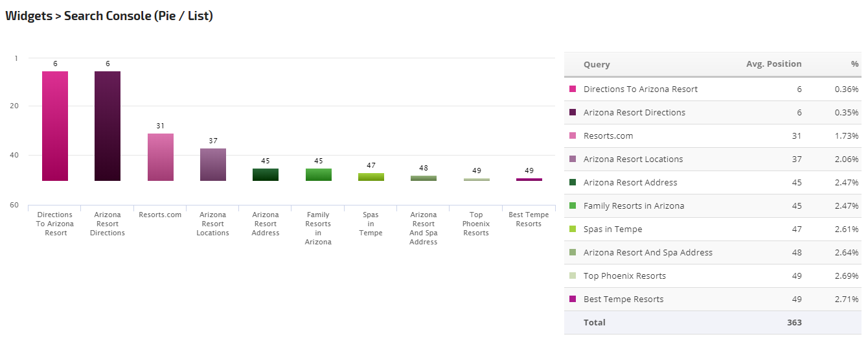
Task: Click the dark purple Arizona Resort Directions swatch
Action: point(573,112)
